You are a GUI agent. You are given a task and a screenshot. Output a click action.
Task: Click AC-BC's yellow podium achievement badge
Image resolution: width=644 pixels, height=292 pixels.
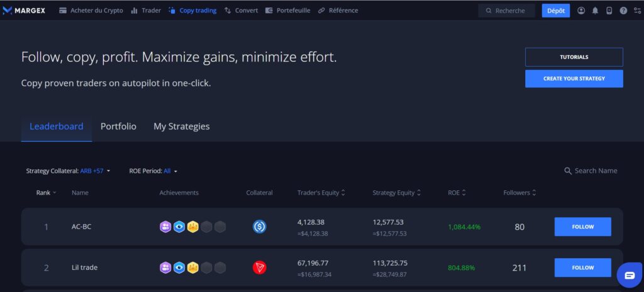(x=192, y=227)
